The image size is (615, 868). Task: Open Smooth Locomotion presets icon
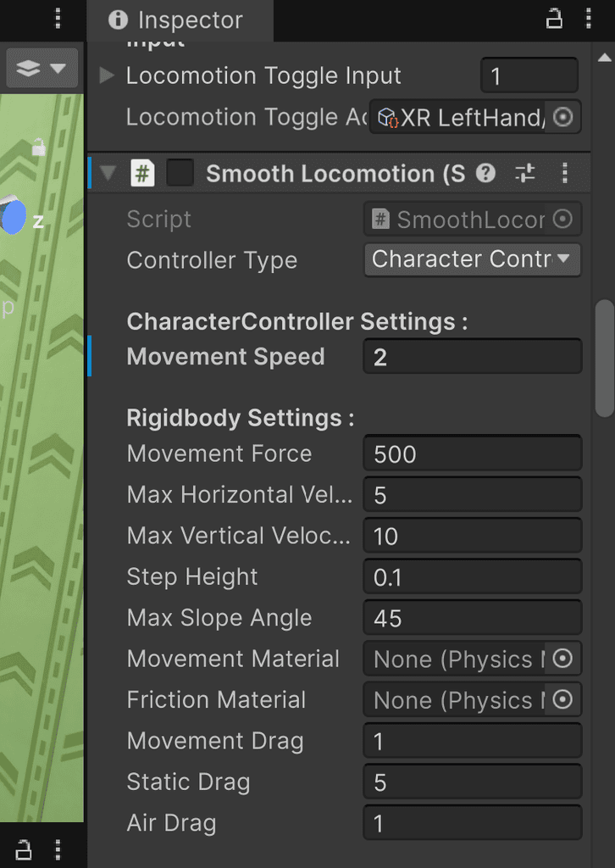coord(525,174)
